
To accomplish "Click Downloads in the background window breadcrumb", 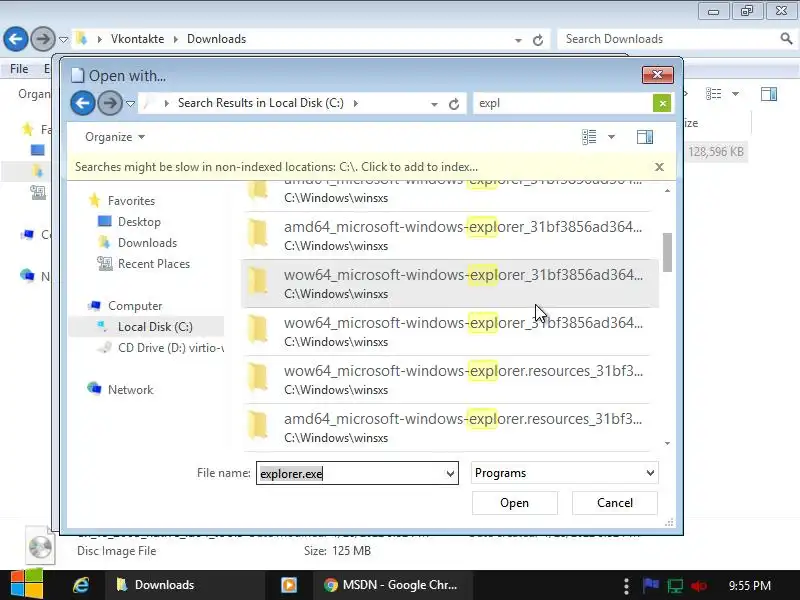I will (x=216, y=39).
